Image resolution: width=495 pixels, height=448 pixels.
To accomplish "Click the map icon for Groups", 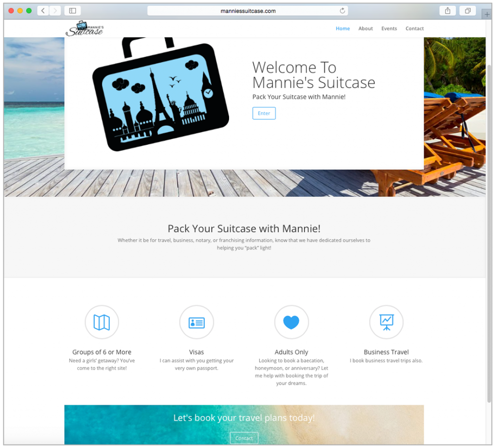I will pyautogui.click(x=102, y=322).
